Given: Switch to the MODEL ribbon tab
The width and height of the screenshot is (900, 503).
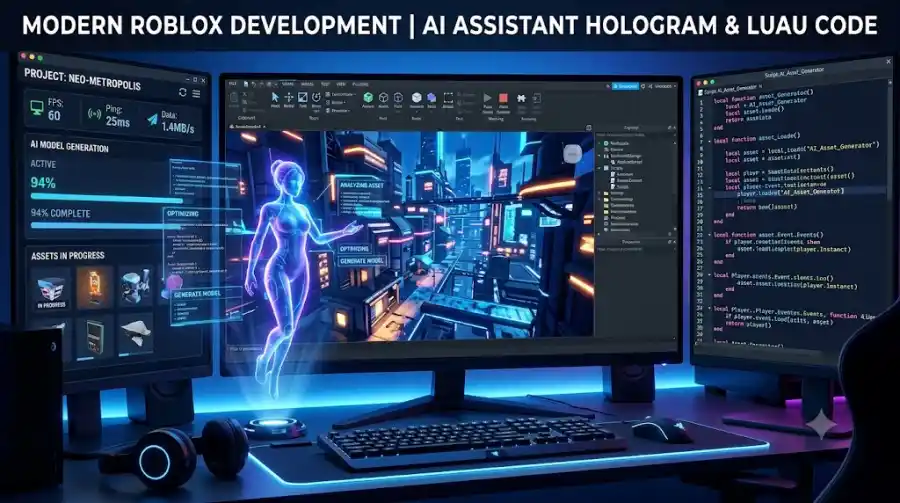Looking at the screenshot, I should click(x=307, y=84).
